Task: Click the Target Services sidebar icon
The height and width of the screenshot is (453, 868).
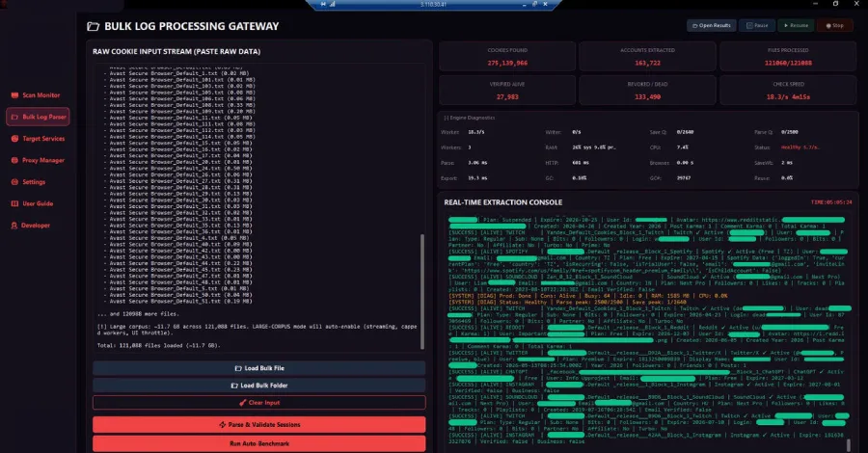Action: click(x=14, y=138)
